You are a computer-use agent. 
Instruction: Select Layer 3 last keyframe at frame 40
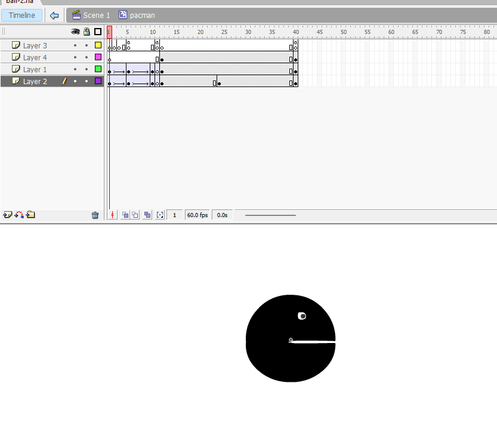(x=295, y=45)
